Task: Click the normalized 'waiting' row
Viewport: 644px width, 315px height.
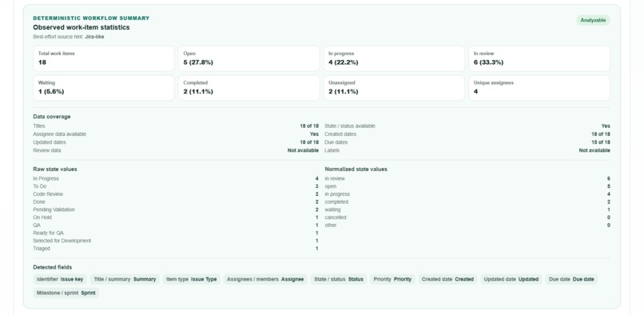Action: coord(467,209)
